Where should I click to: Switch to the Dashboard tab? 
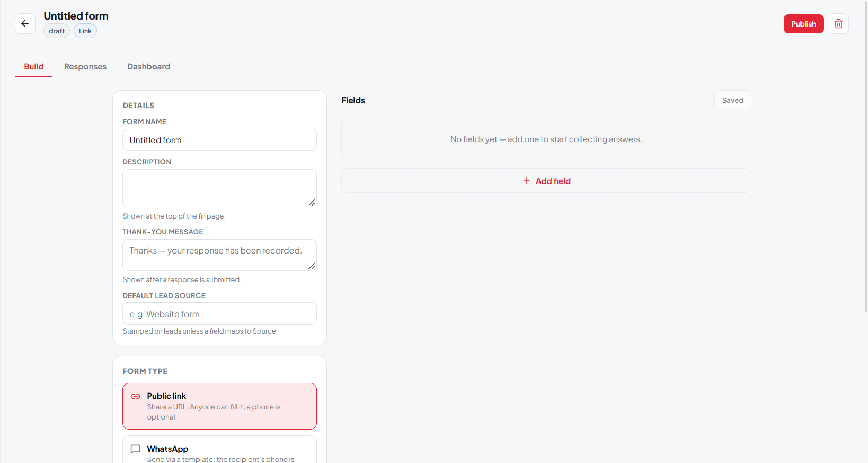pyautogui.click(x=148, y=67)
